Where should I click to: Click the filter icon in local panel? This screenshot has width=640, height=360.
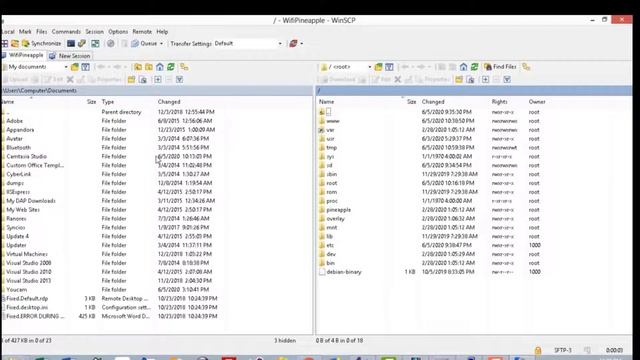click(86, 67)
